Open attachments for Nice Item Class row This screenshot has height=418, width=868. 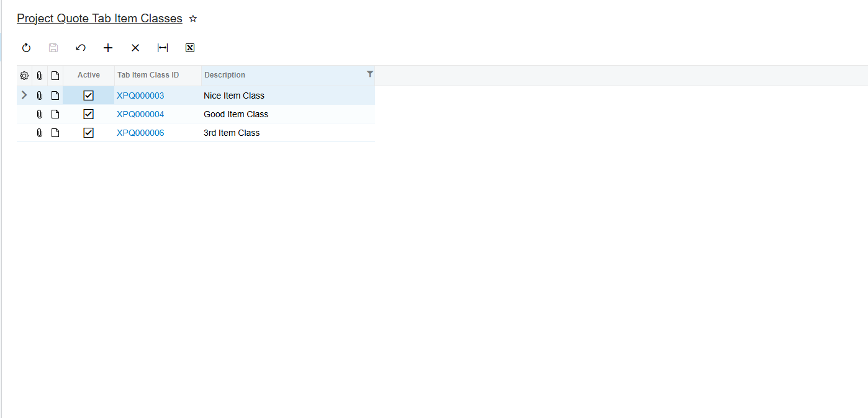[40, 96]
